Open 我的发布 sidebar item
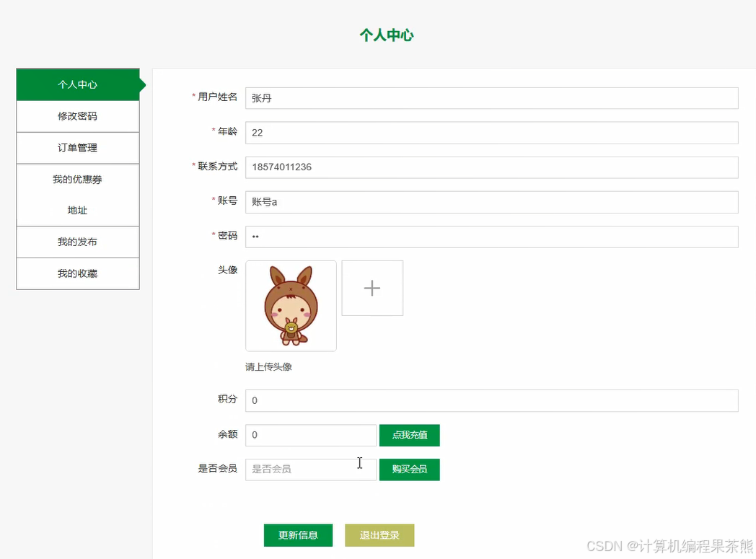The height and width of the screenshot is (559, 756). point(78,242)
